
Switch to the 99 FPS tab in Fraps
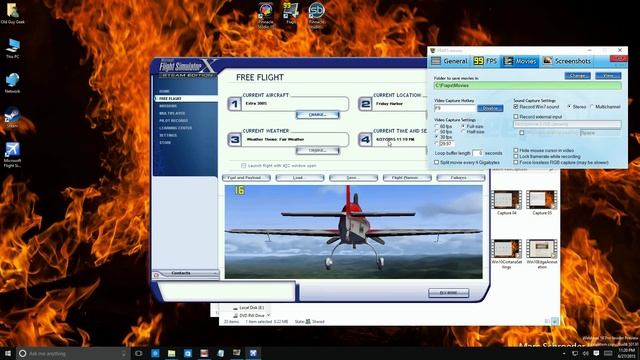point(485,61)
